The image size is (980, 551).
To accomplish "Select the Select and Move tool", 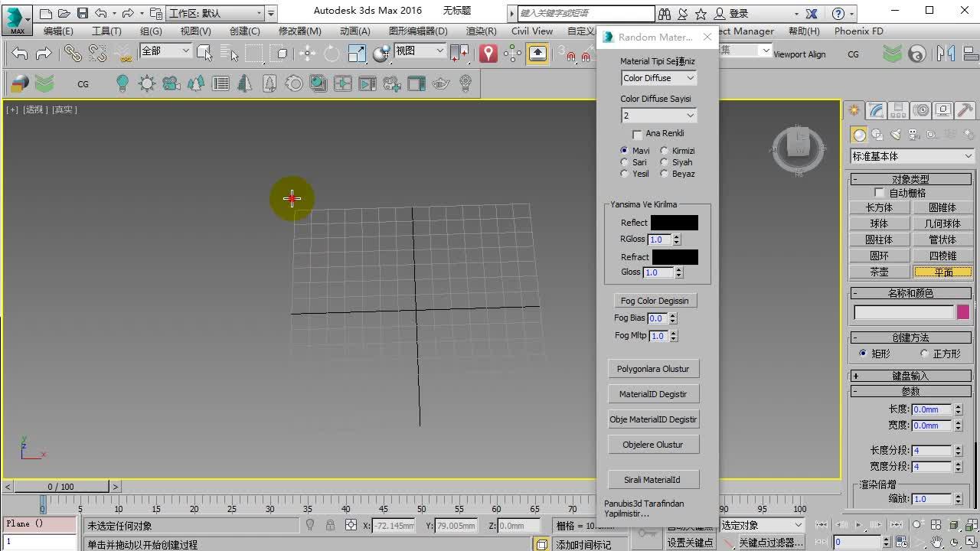I will (307, 53).
